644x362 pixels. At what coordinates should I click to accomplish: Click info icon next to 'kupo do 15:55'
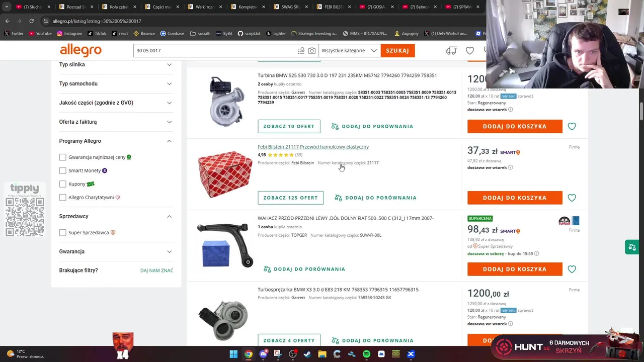(x=536, y=253)
